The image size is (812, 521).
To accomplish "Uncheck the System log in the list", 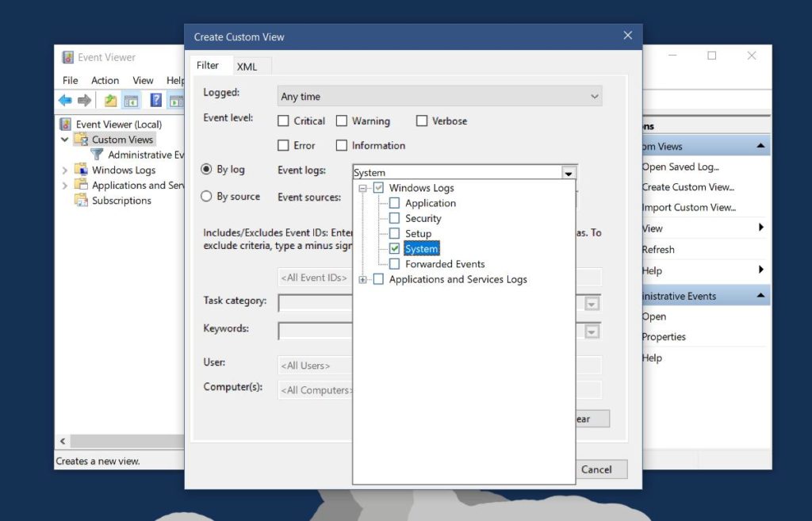I will pos(394,248).
